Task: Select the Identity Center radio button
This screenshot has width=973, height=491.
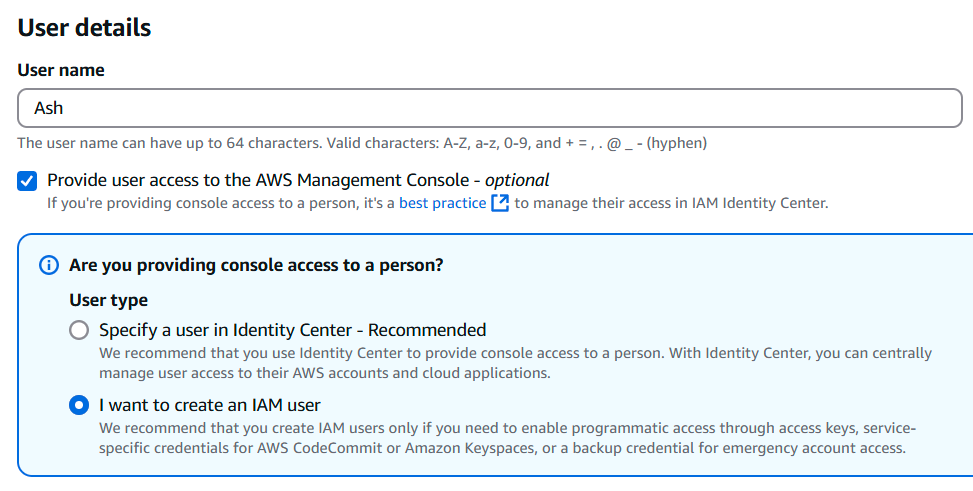Action: point(79,330)
